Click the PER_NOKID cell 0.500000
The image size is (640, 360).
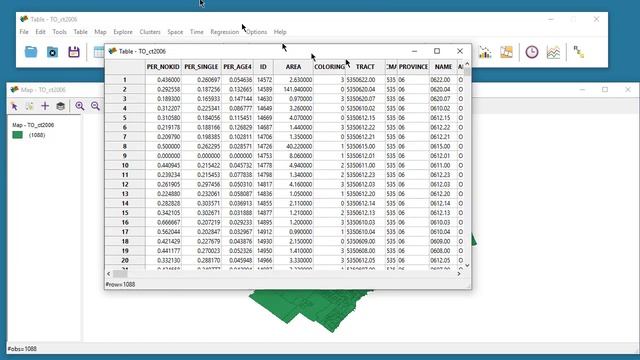click(163, 147)
